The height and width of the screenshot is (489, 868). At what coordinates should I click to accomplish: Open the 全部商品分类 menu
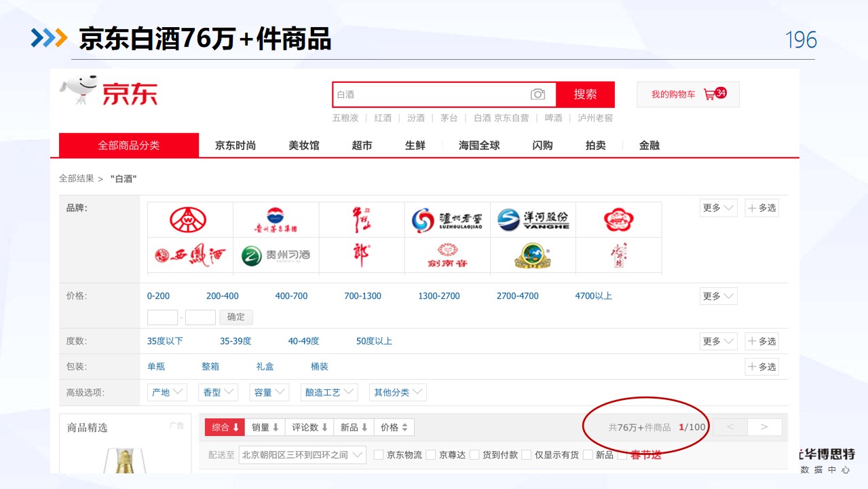tap(129, 145)
